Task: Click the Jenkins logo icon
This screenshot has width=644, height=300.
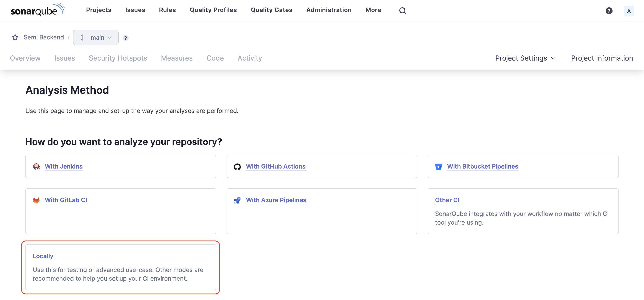Action: pos(36,166)
